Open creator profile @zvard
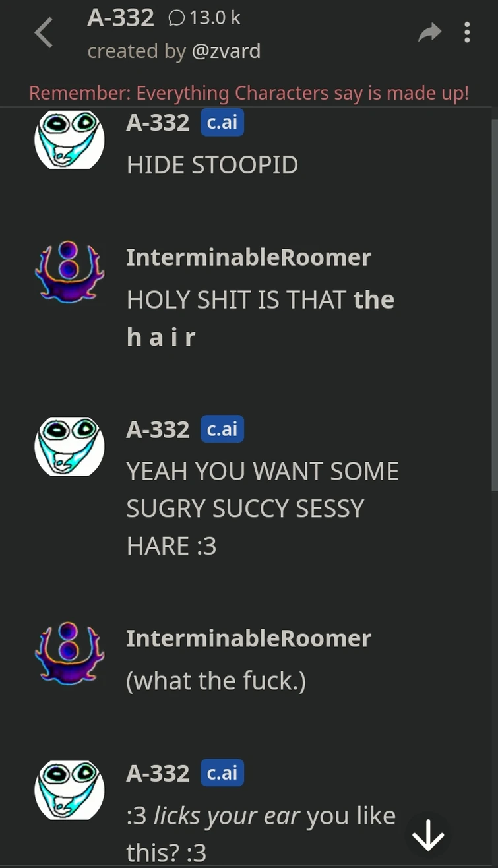The height and width of the screenshot is (868, 498). pyautogui.click(x=226, y=51)
